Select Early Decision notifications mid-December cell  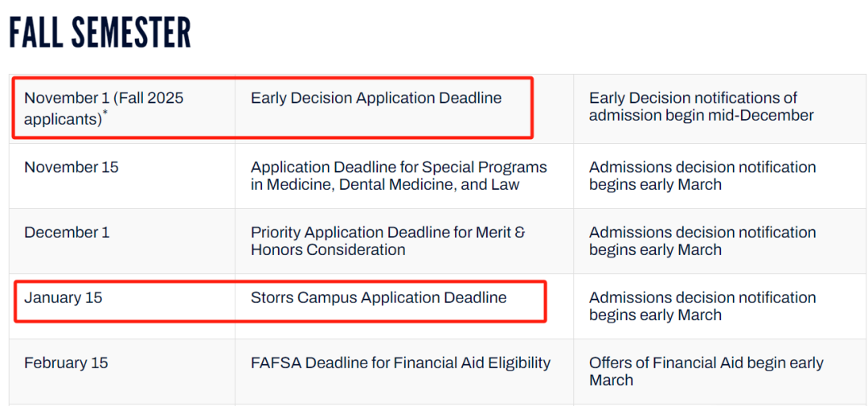[x=720, y=109]
